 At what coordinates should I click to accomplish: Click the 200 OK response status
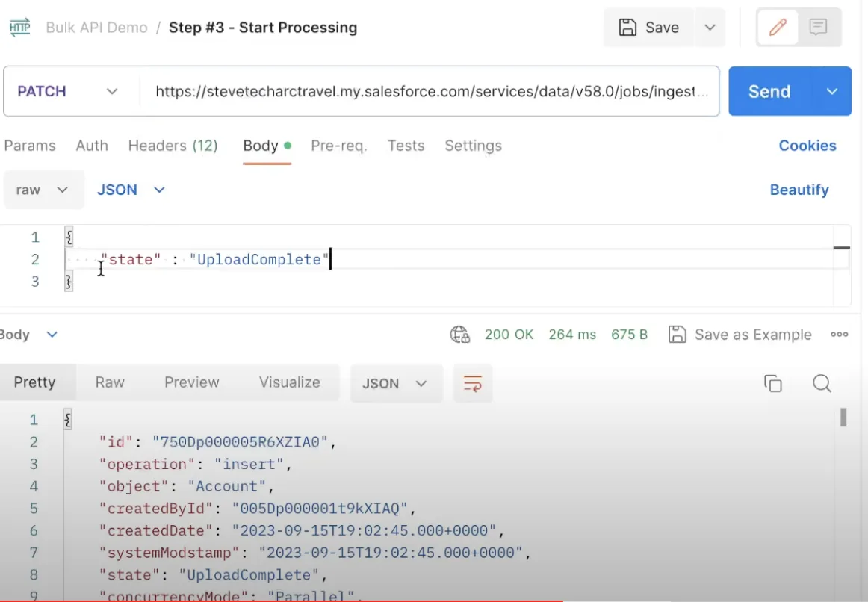(x=509, y=335)
